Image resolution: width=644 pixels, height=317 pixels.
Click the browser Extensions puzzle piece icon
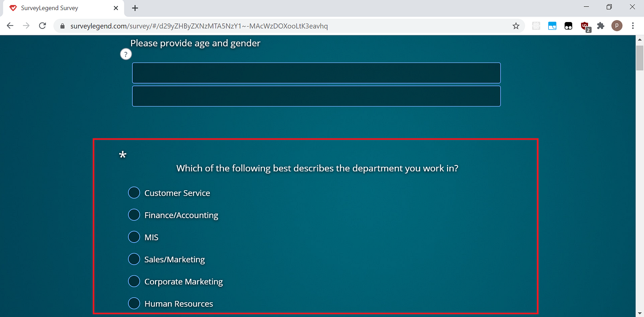tap(601, 26)
